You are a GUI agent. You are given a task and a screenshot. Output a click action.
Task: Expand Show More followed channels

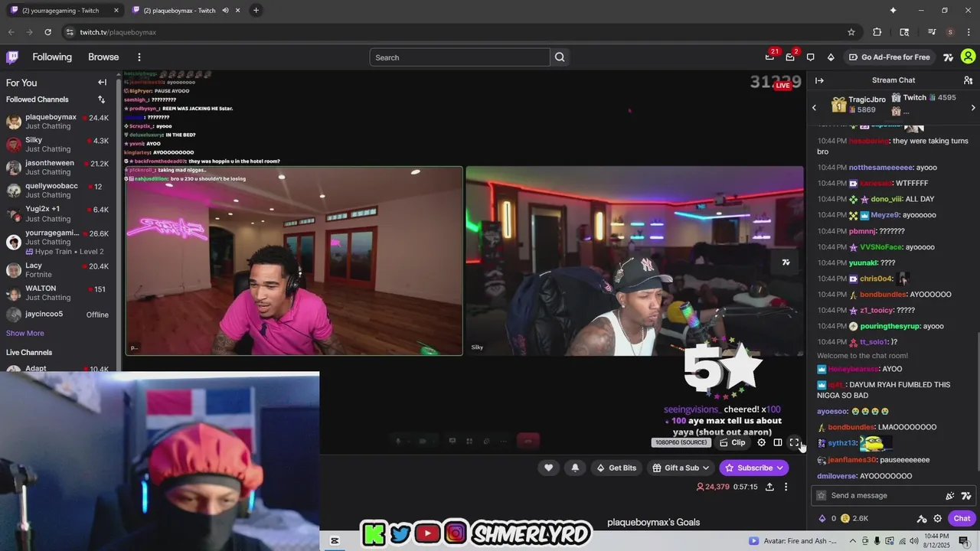click(x=25, y=334)
